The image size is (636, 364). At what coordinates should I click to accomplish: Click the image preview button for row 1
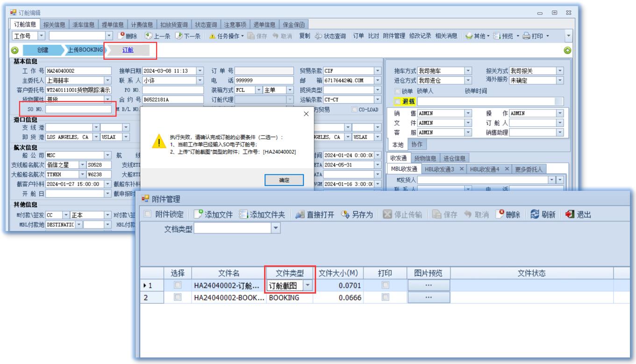pos(429,286)
